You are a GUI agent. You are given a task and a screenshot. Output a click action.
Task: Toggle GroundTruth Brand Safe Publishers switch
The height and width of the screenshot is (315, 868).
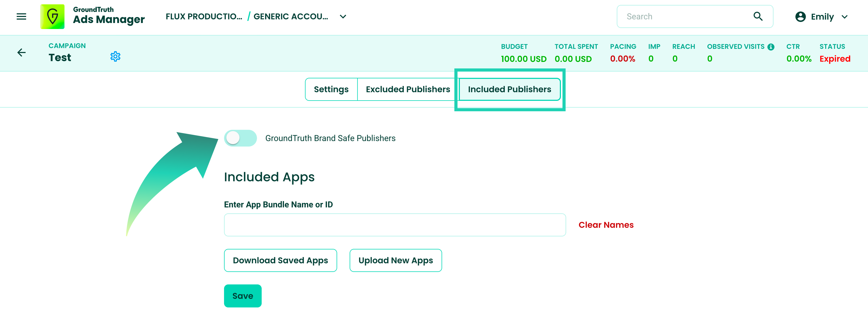pyautogui.click(x=240, y=138)
